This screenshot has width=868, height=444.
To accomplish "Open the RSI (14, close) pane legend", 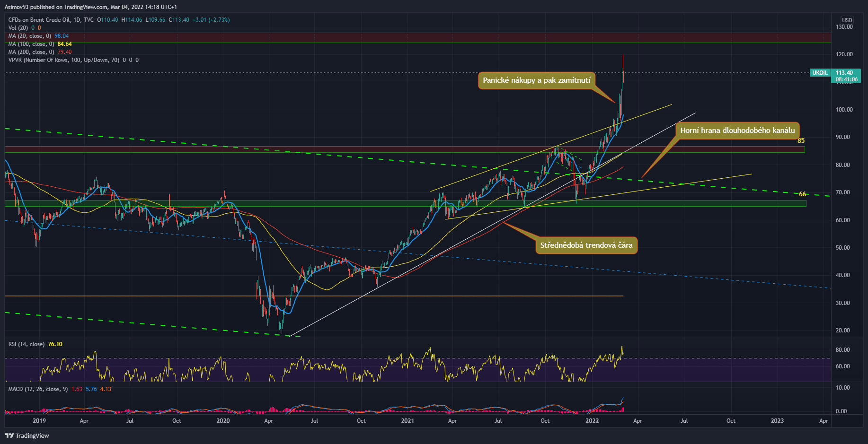I will tap(27, 344).
